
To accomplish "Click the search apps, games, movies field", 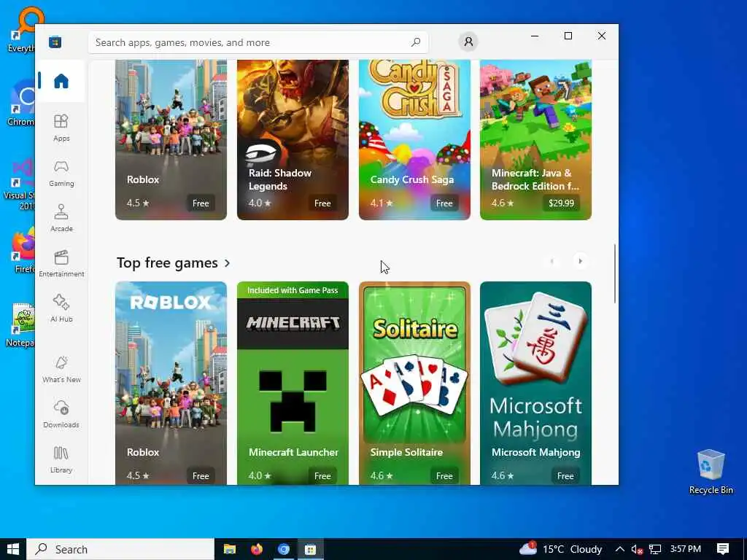I will [x=258, y=42].
